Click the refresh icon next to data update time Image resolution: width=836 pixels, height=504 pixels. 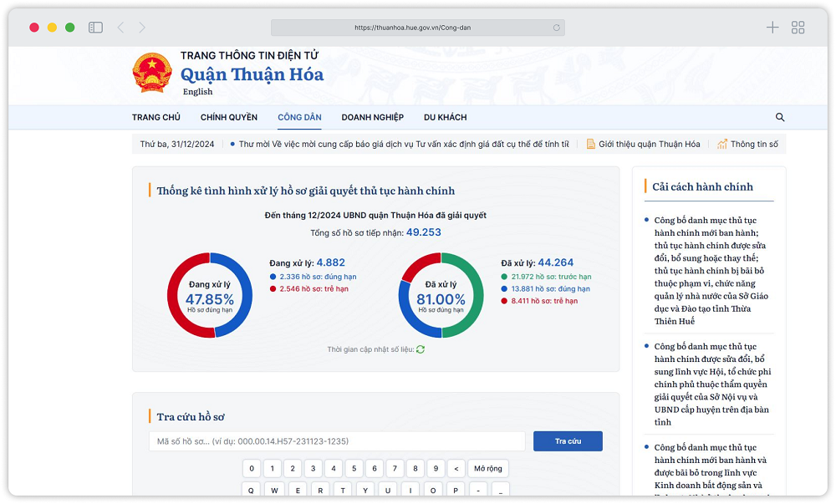click(x=420, y=349)
